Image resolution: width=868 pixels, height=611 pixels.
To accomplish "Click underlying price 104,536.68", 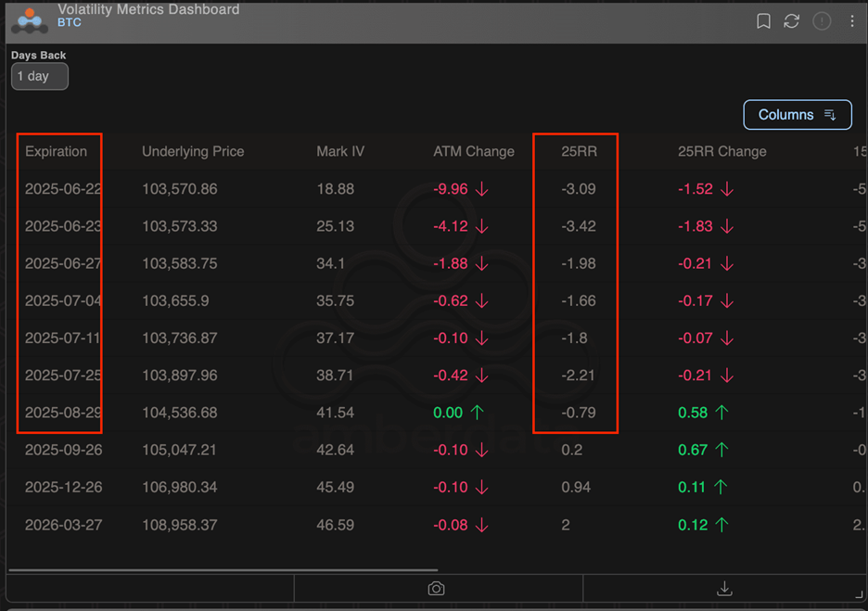I will click(180, 413).
